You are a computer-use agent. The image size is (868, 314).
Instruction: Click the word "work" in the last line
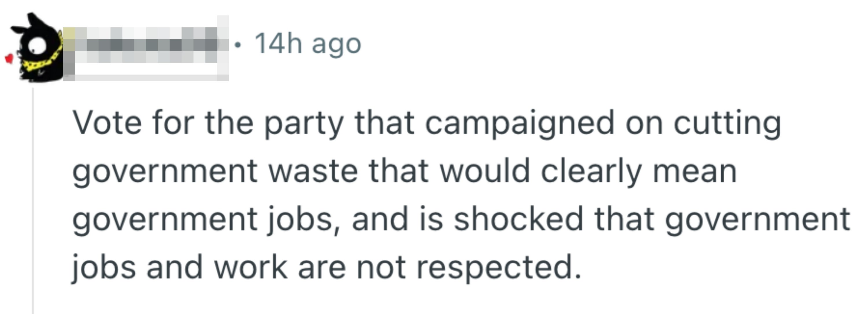click(251, 267)
